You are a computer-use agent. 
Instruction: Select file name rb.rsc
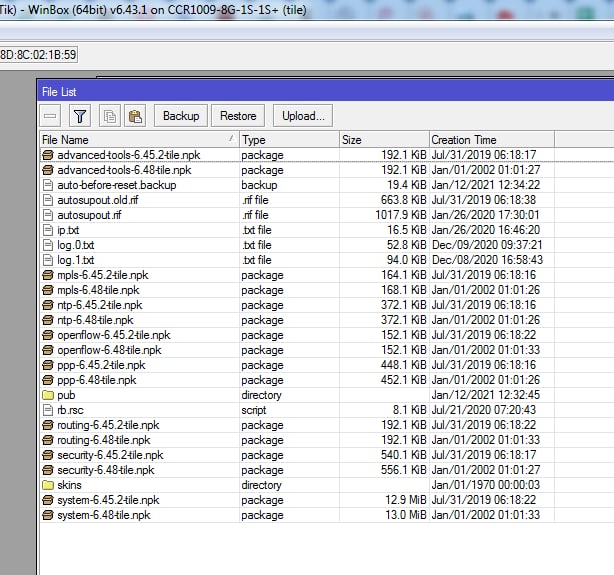[70, 410]
